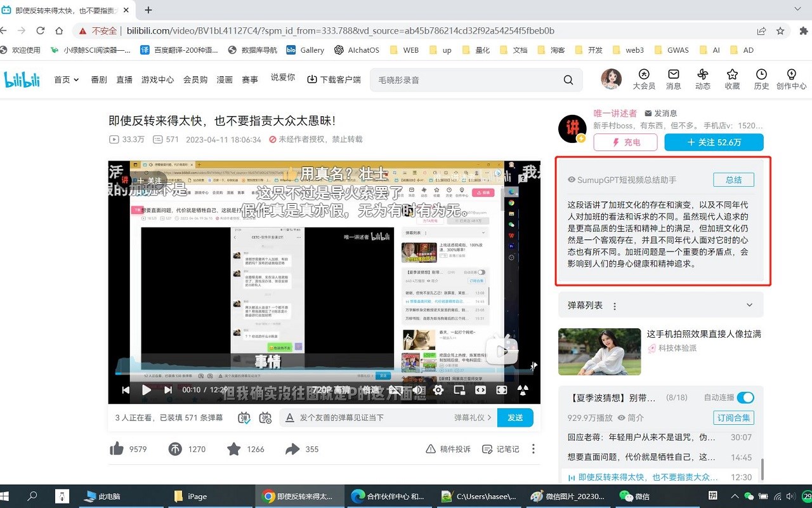Skip to the previous video
The height and width of the screenshot is (508, 812).
(x=126, y=390)
